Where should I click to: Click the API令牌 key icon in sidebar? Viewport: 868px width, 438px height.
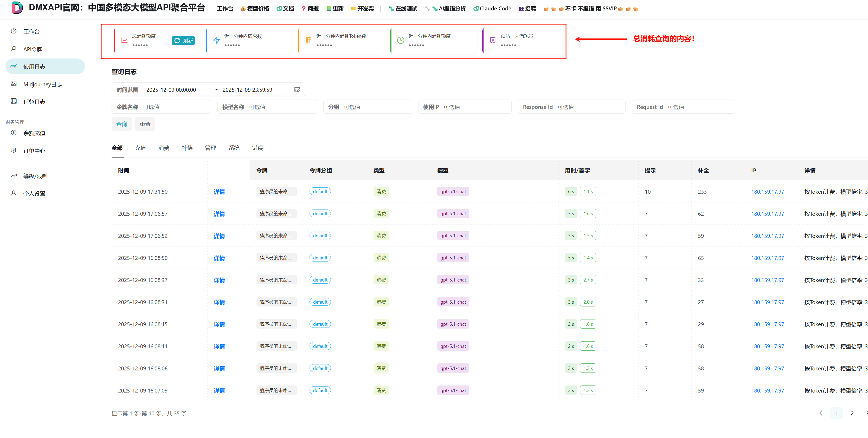click(x=14, y=49)
